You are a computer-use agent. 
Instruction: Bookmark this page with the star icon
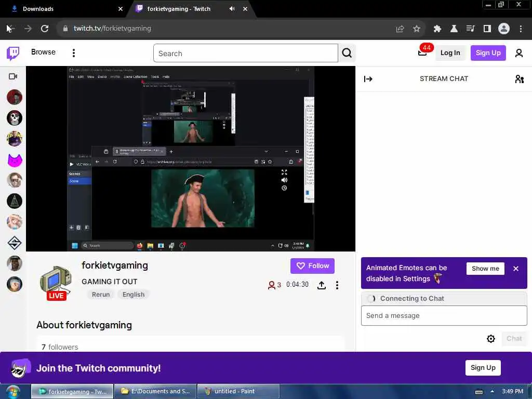pyautogui.click(x=417, y=29)
